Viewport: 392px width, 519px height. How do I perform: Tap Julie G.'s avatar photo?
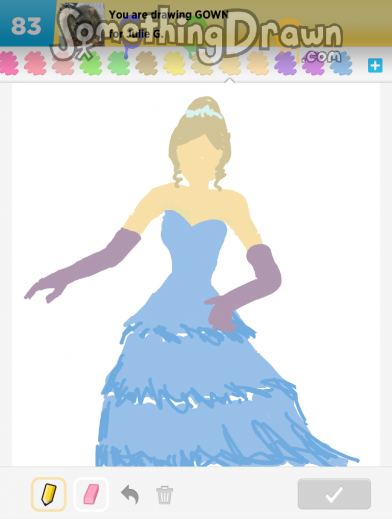coord(82,24)
